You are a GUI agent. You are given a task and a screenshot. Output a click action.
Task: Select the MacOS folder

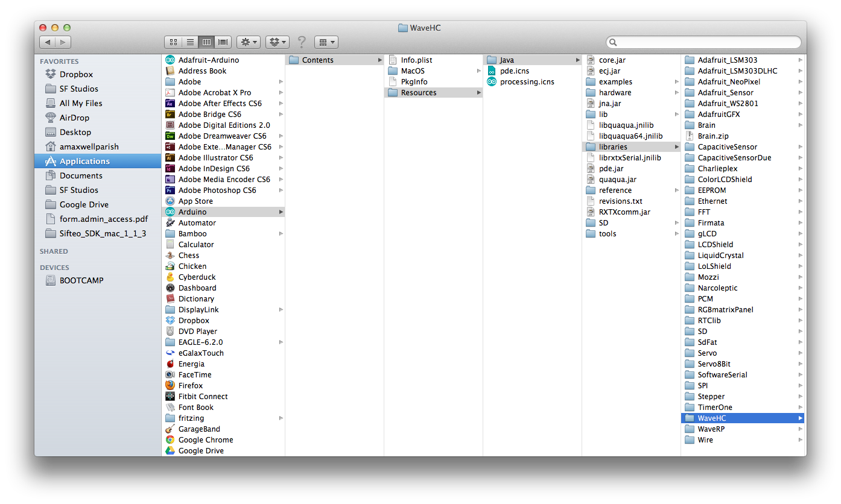tap(434, 71)
